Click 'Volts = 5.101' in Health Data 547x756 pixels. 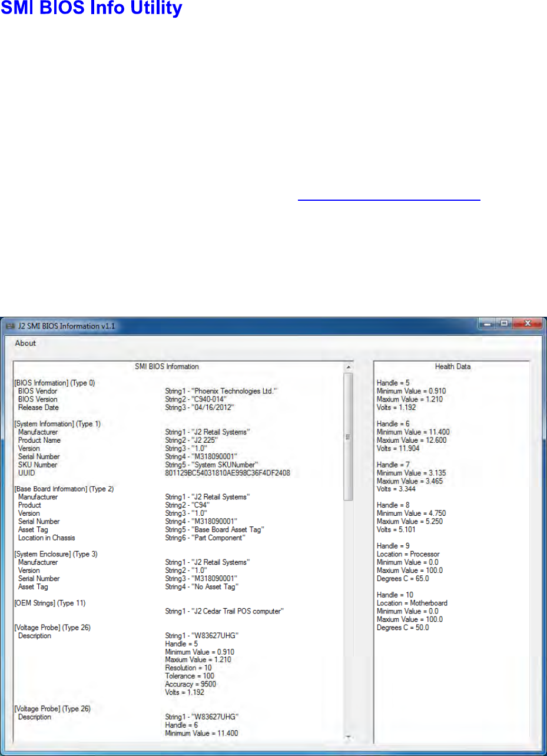click(396, 530)
